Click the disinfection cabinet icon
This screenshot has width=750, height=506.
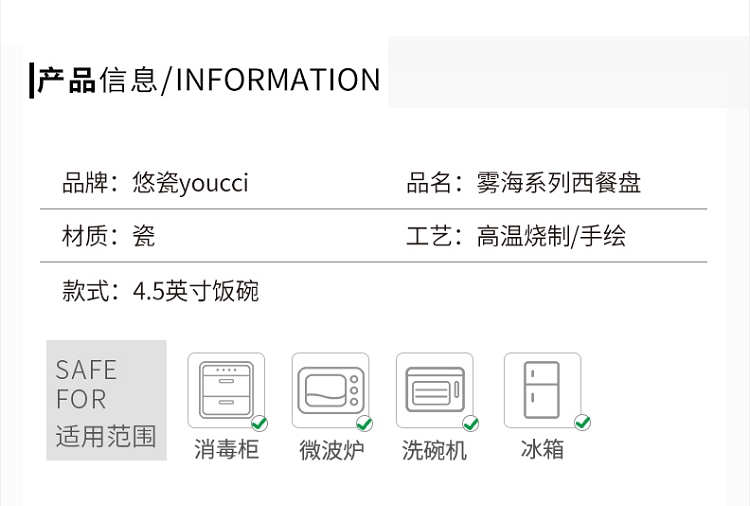[226, 390]
